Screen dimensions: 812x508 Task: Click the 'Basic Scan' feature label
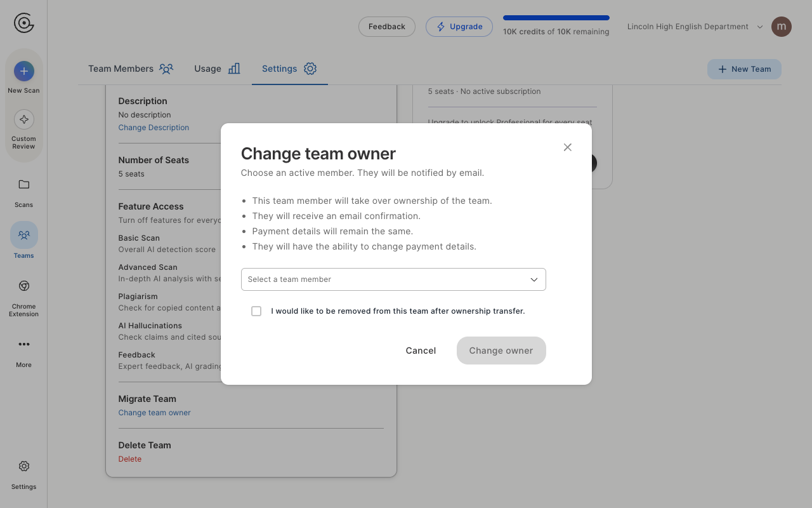pos(139,238)
